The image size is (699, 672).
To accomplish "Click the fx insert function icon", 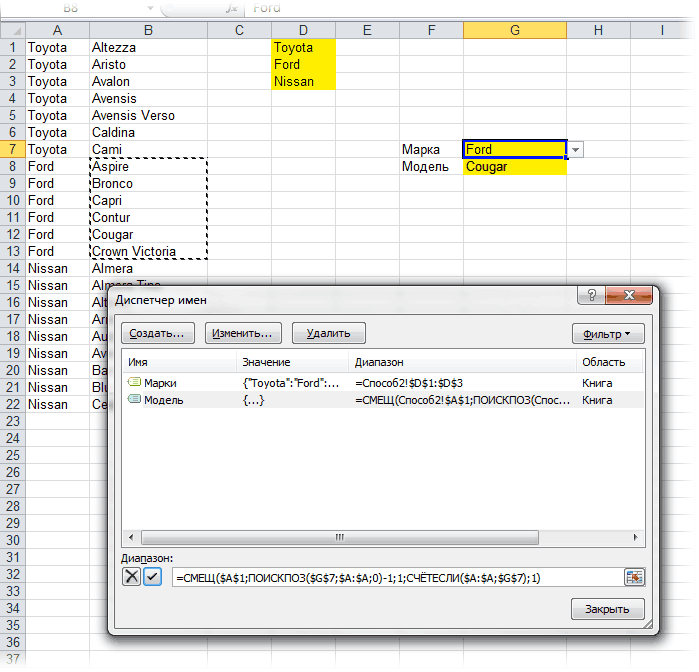I will click(232, 8).
